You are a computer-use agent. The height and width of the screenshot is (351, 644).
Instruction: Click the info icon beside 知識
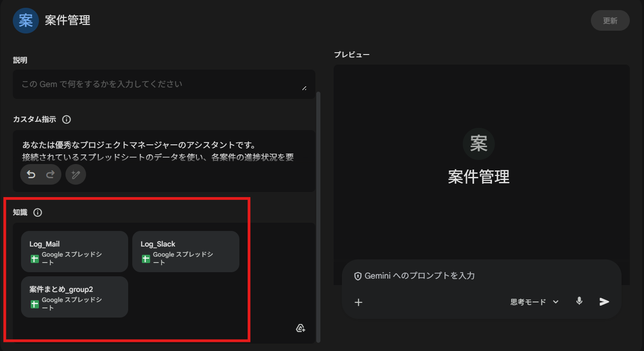pyautogui.click(x=38, y=213)
